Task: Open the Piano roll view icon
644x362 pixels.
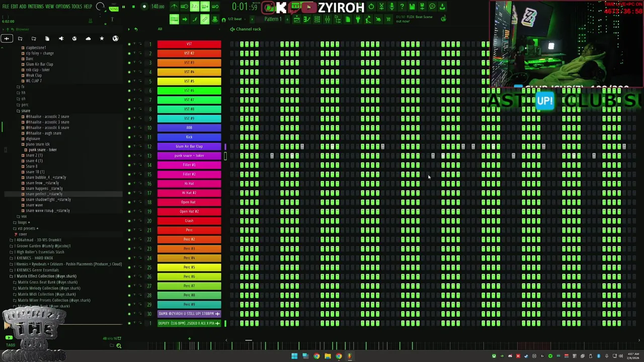Action: [x=306, y=19]
